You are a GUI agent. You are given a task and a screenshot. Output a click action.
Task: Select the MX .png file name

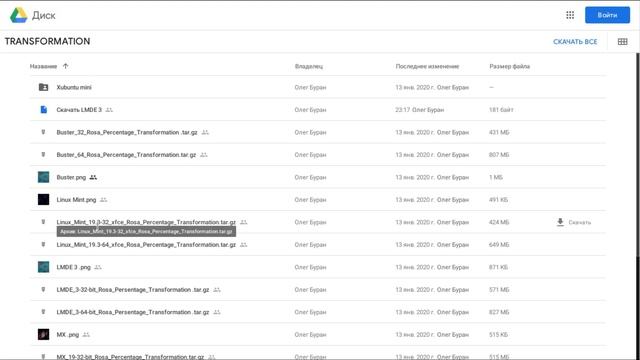tap(68, 334)
